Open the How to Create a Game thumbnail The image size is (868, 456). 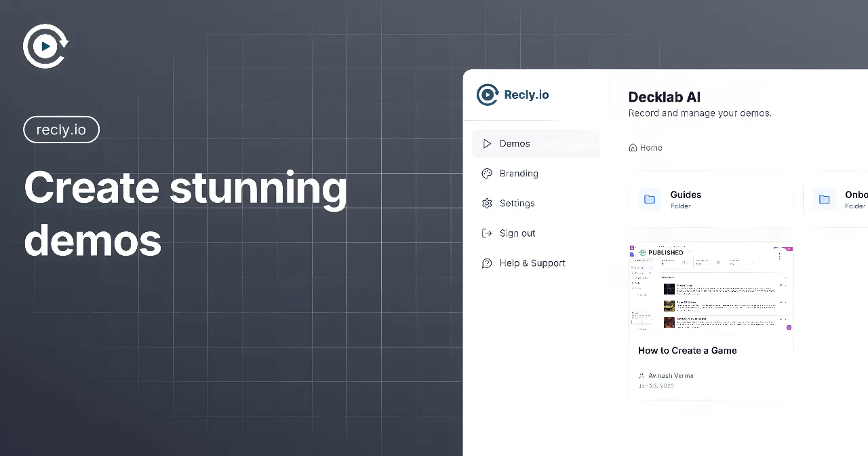711,289
